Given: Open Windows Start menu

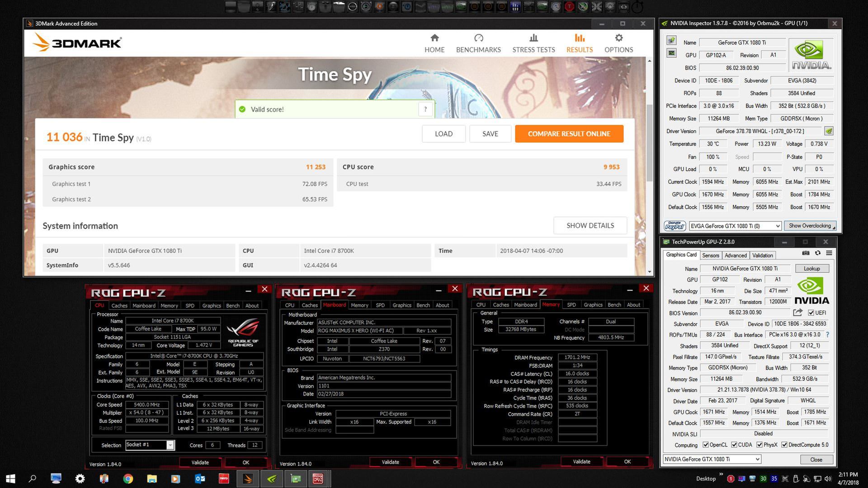Looking at the screenshot, I should tap(10, 479).
